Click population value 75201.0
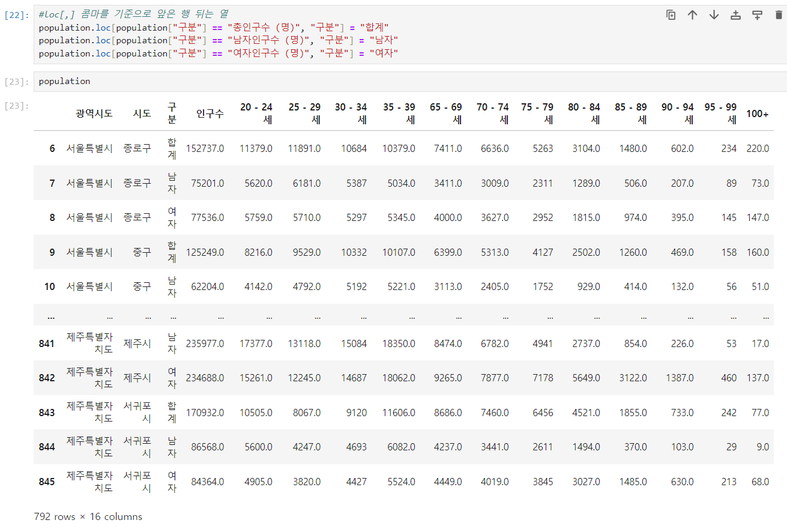This screenshot has height=532, width=787. [x=208, y=183]
